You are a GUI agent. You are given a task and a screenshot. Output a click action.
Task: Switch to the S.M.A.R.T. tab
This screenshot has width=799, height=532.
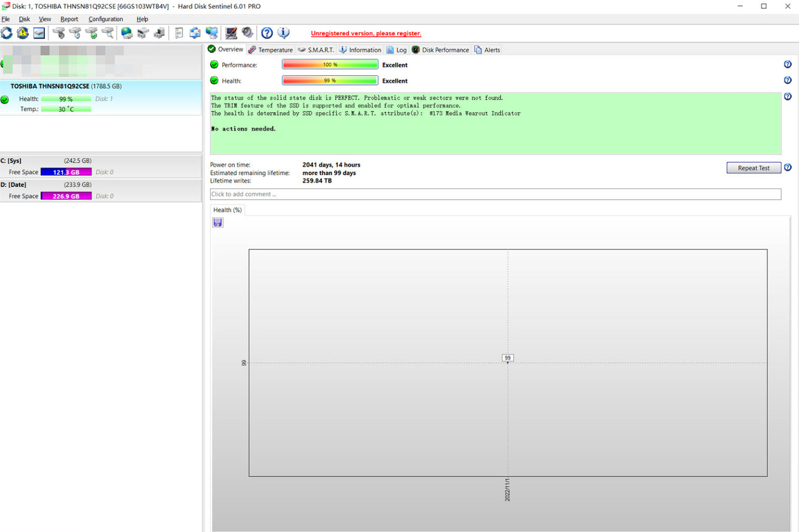[x=316, y=50]
